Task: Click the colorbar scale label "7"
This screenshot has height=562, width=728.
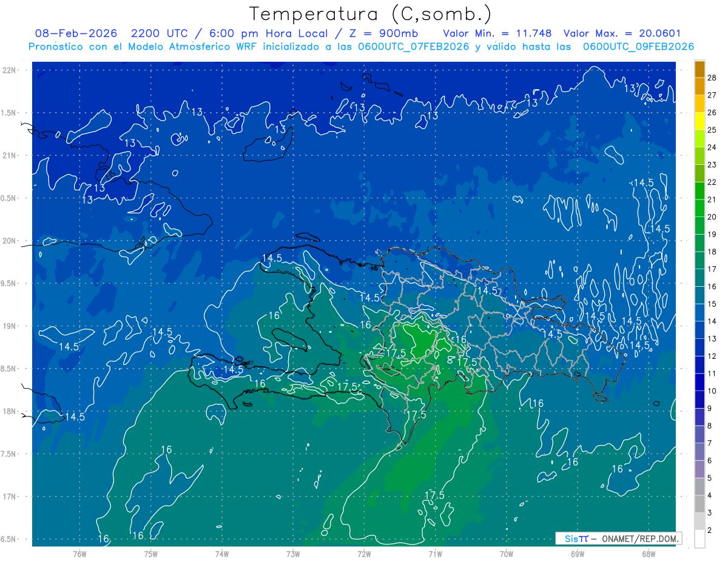Action: [x=710, y=443]
